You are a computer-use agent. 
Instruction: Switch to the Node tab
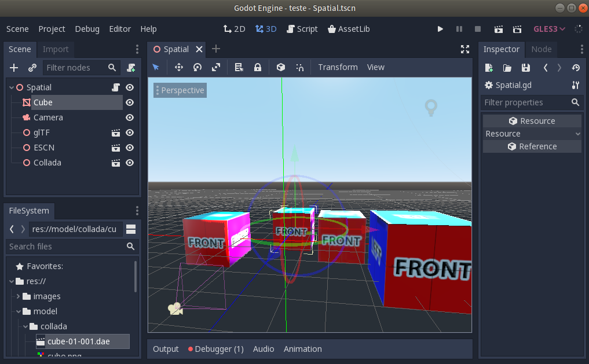pos(542,49)
